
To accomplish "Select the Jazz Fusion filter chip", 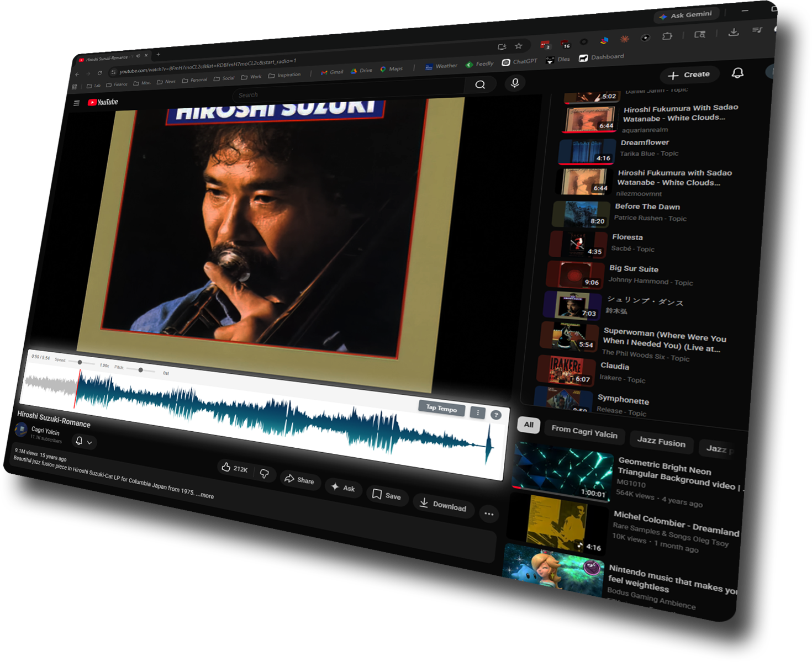I will (x=661, y=442).
